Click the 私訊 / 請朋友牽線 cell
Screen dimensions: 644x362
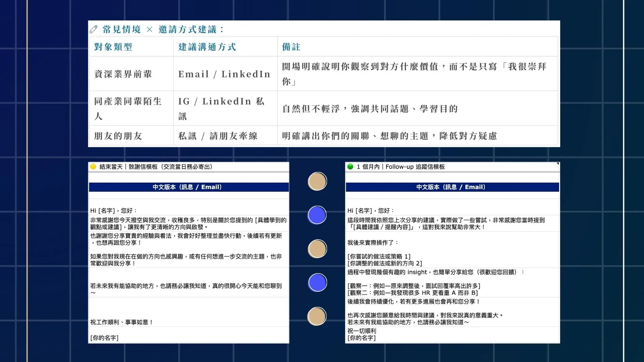pyautogui.click(x=218, y=136)
